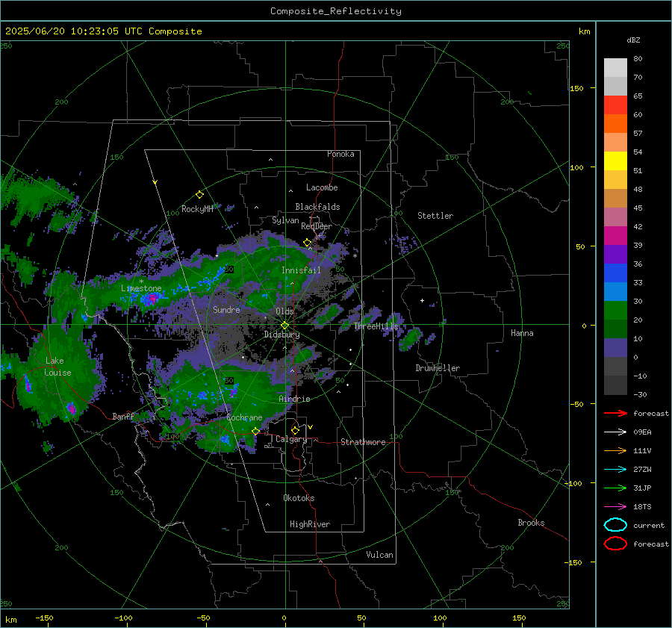Click the HighRiver label
Image resolution: width=672 pixels, height=628 pixels.
(310, 524)
